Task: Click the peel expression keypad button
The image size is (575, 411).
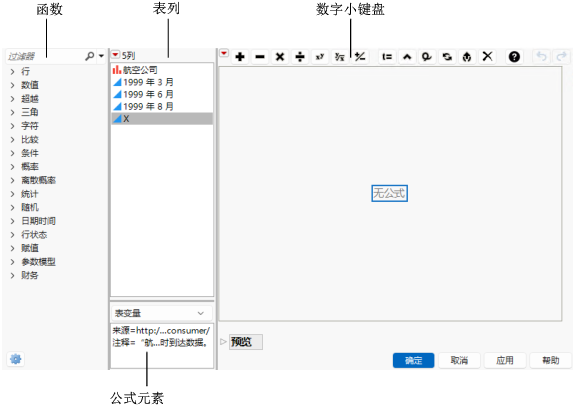Action: [x=467, y=57]
